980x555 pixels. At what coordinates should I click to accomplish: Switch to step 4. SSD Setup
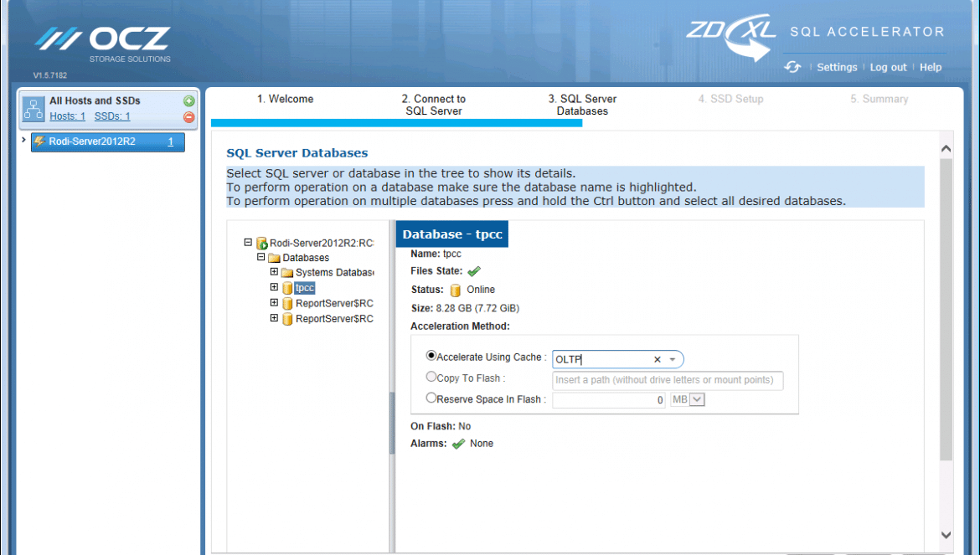point(730,100)
